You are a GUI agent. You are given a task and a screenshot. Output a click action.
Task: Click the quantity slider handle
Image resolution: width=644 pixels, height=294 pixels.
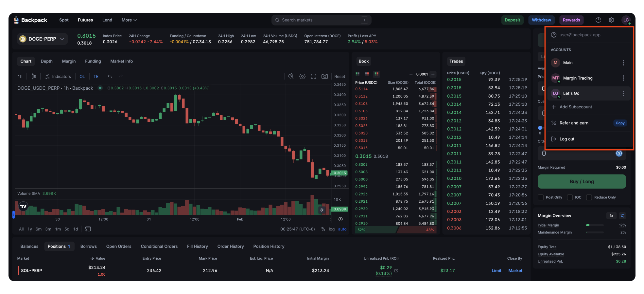(x=540, y=128)
